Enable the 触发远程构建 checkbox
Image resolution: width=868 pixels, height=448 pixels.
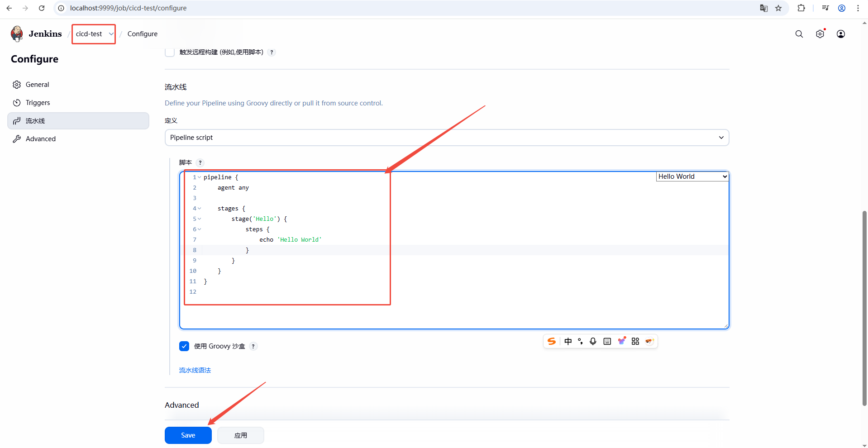coord(170,52)
